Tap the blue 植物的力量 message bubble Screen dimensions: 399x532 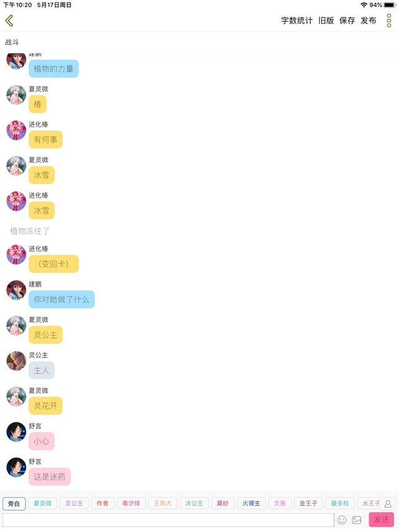pos(54,69)
